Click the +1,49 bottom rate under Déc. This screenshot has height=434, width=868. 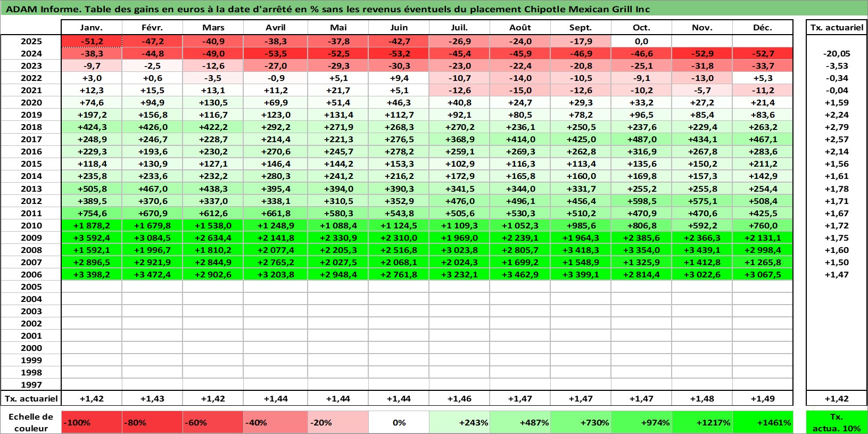[763, 398]
